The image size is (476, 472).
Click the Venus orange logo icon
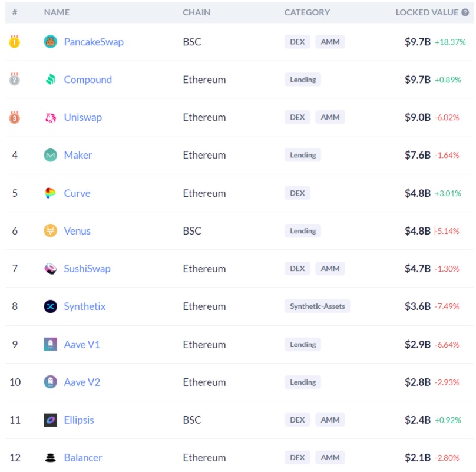click(x=51, y=231)
